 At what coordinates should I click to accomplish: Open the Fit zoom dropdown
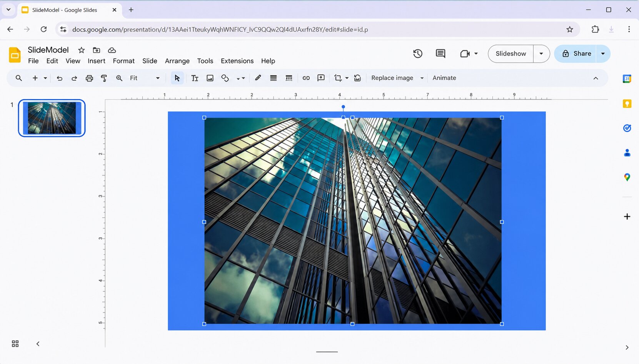tap(145, 78)
